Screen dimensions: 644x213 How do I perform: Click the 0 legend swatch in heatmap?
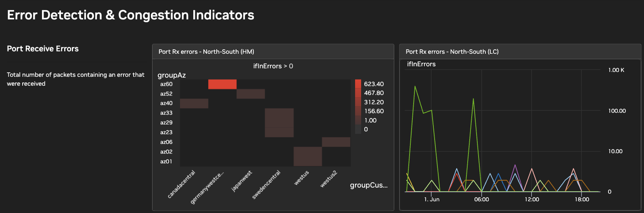(358, 129)
